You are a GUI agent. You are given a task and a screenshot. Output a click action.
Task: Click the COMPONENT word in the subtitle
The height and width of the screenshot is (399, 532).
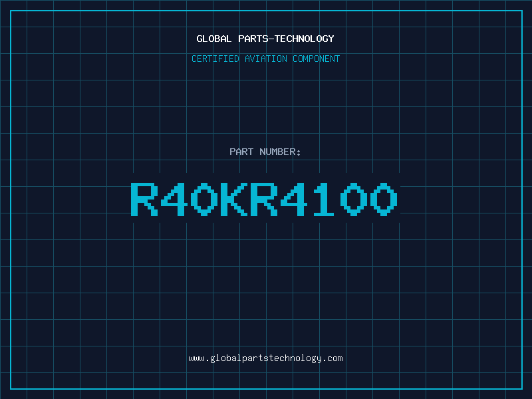(316, 59)
